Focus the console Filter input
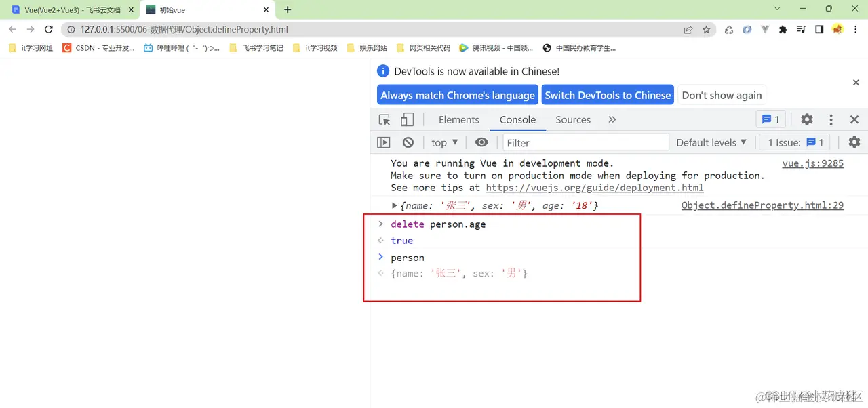This screenshot has width=868, height=408. click(x=586, y=142)
